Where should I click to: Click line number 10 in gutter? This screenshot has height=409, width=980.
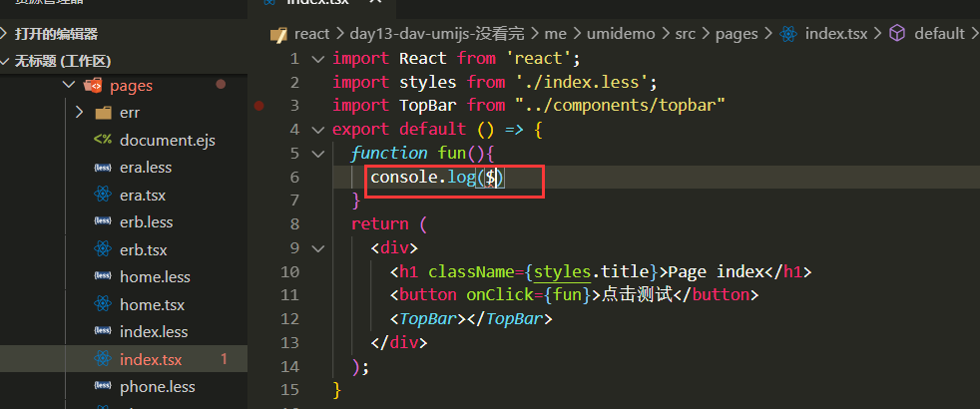pyautogui.click(x=290, y=272)
